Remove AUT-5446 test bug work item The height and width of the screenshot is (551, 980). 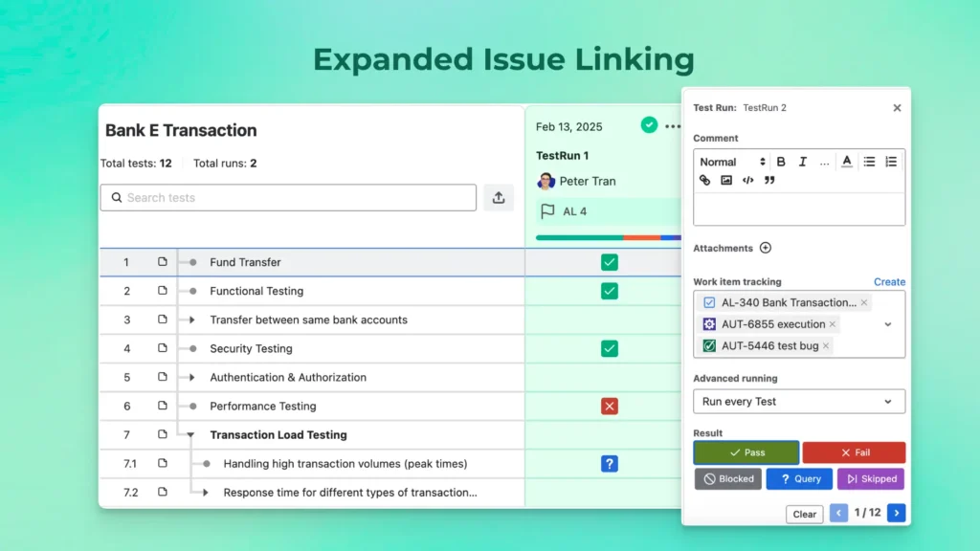tap(826, 345)
